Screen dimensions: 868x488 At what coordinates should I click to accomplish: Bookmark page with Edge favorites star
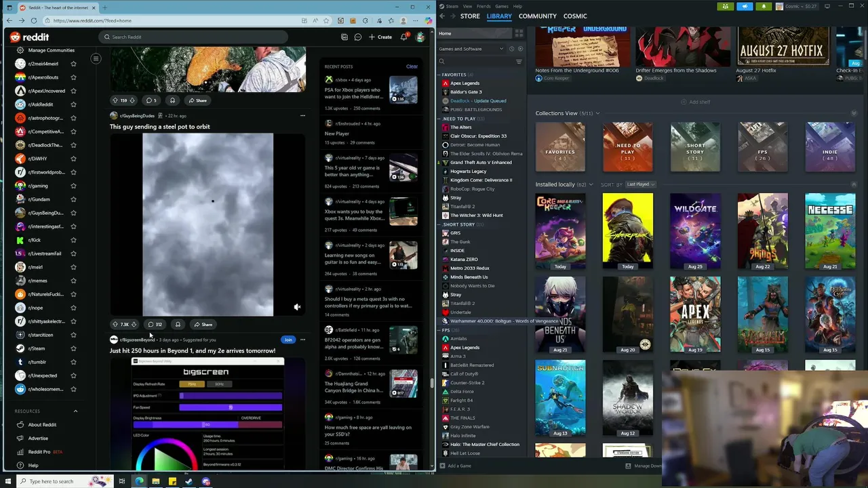pos(326,21)
